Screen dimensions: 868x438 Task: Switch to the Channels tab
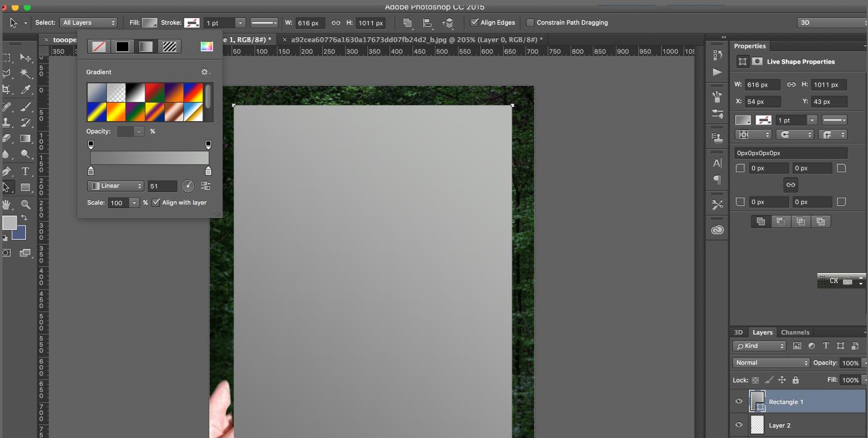[795, 332]
